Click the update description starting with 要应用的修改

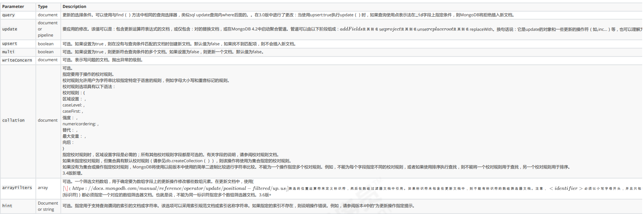click(x=352, y=29)
